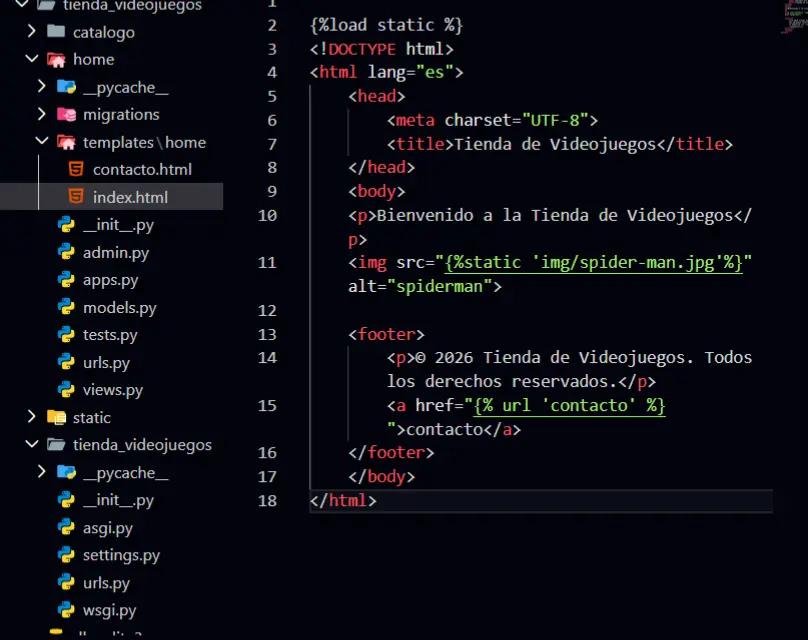Open __init__.py under the inner tienda_videojuegos folder
This screenshot has height=640, width=808.
click(x=118, y=500)
